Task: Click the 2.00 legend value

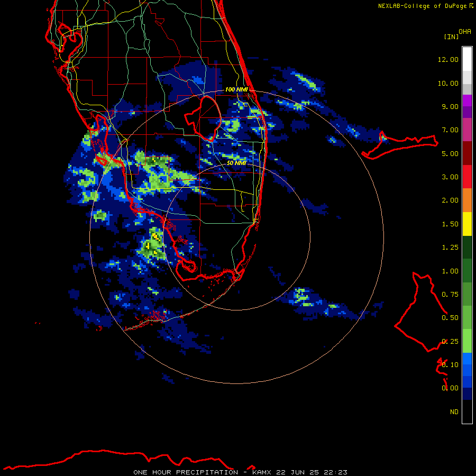Action: tap(450, 200)
